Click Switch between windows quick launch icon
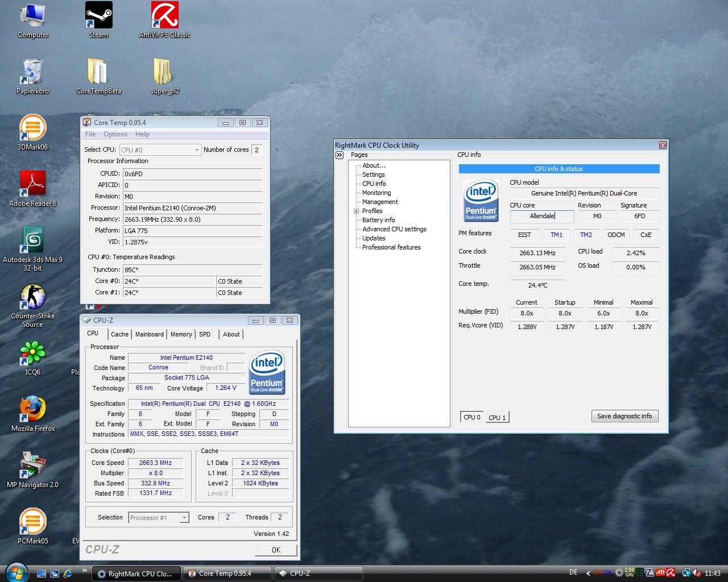Image resolution: width=728 pixels, height=582 pixels. click(x=55, y=573)
